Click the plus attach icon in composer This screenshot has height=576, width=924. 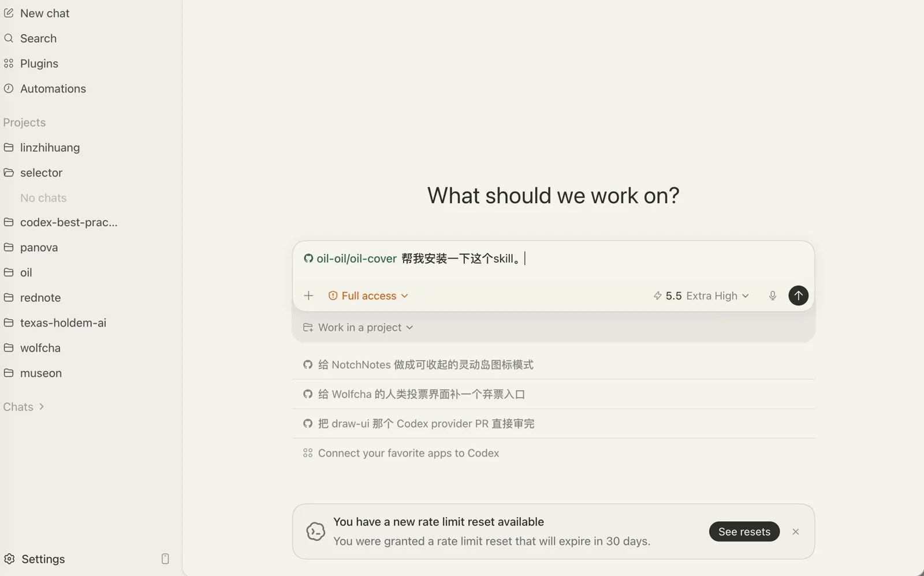pos(308,296)
